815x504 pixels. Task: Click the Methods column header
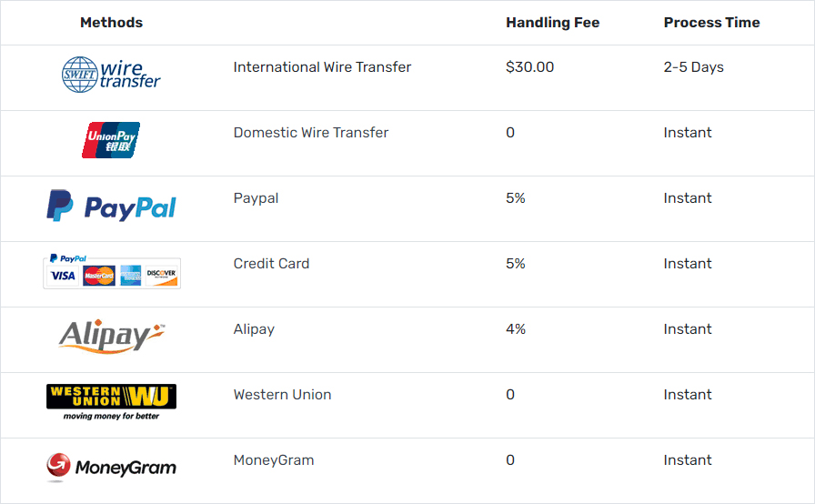111,23
